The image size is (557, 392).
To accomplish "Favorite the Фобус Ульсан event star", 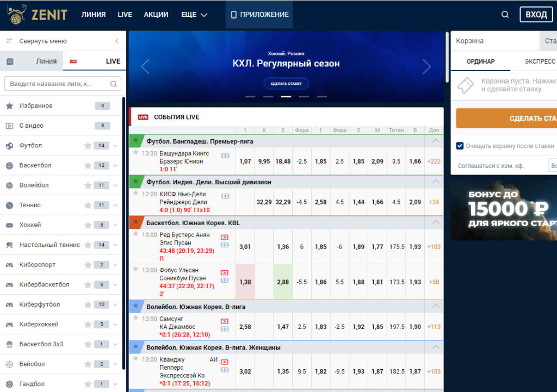I will coord(135,270).
